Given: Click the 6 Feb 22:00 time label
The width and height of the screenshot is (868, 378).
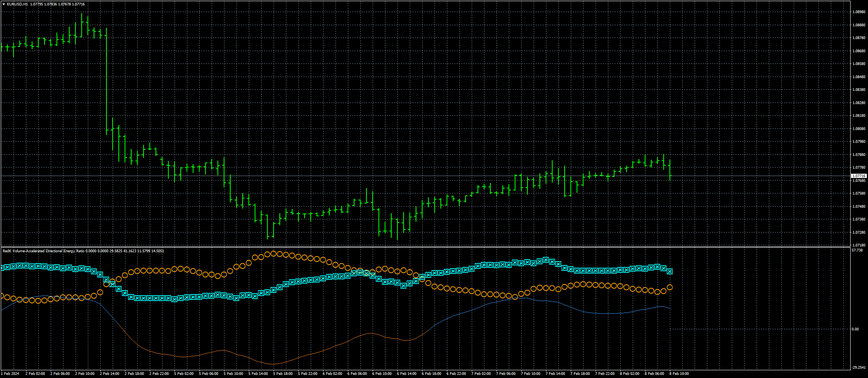Looking at the screenshot, I should 456,374.
